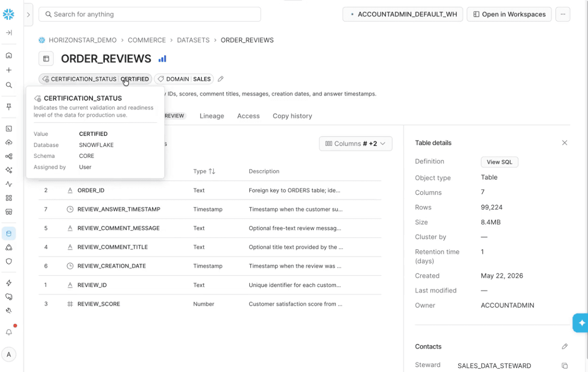Click the plus Create icon in sidebar
This screenshot has height=372, width=588.
point(9,70)
